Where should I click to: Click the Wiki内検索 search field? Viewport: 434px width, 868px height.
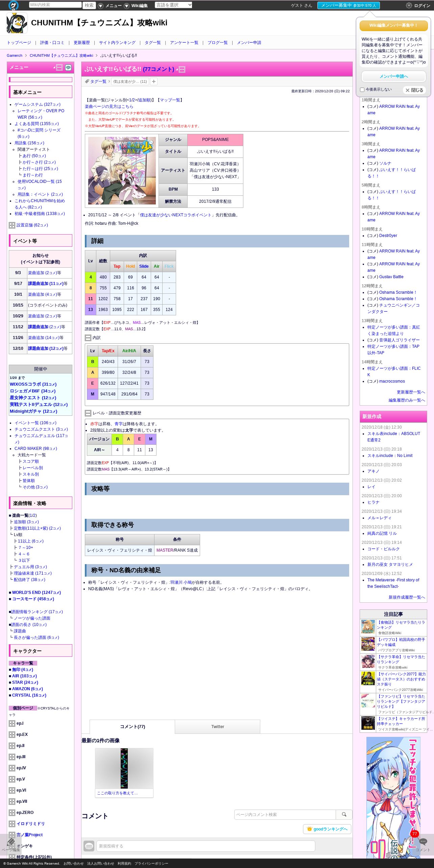(x=55, y=5)
